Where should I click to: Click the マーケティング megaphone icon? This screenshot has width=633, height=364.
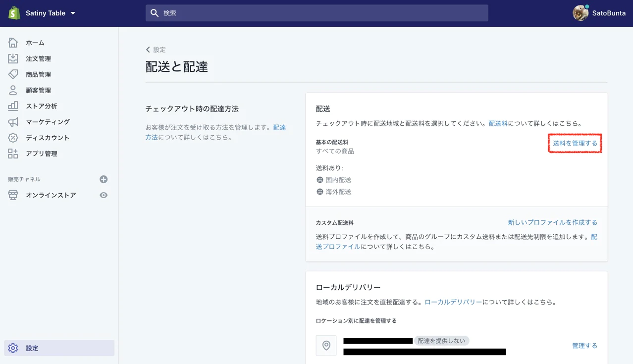[13, 122]
